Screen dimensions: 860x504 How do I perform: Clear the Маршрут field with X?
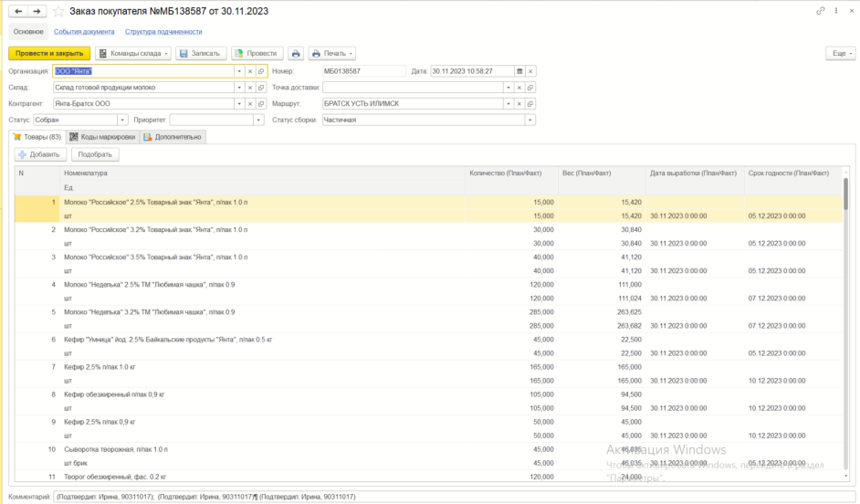tap(519, 104)
